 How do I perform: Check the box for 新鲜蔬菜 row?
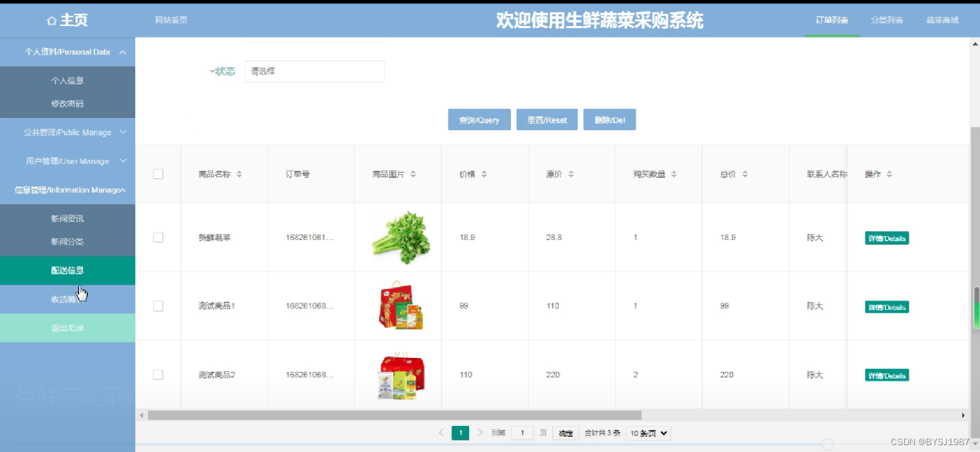pyautogui.click(x=158, y=237)
